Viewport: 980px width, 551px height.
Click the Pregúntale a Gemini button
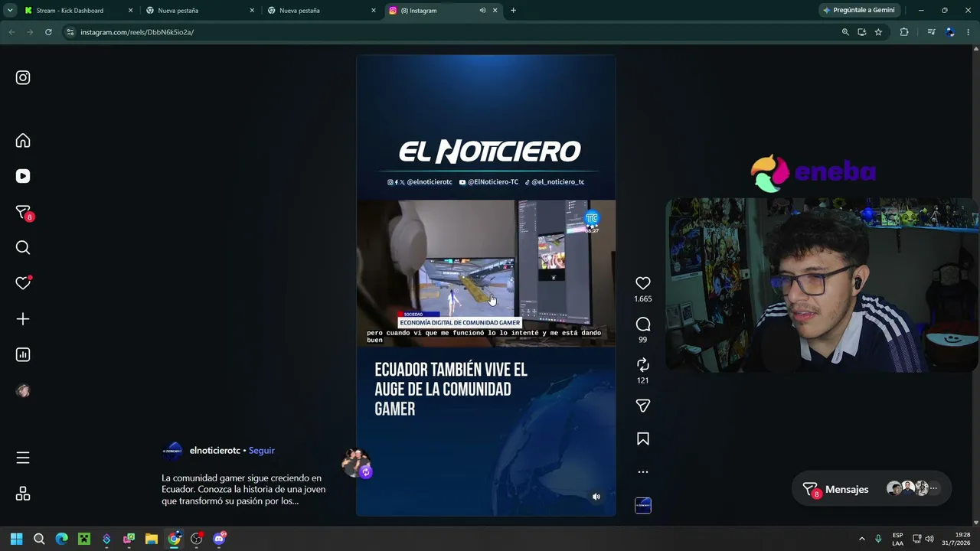tap(858, 11)
